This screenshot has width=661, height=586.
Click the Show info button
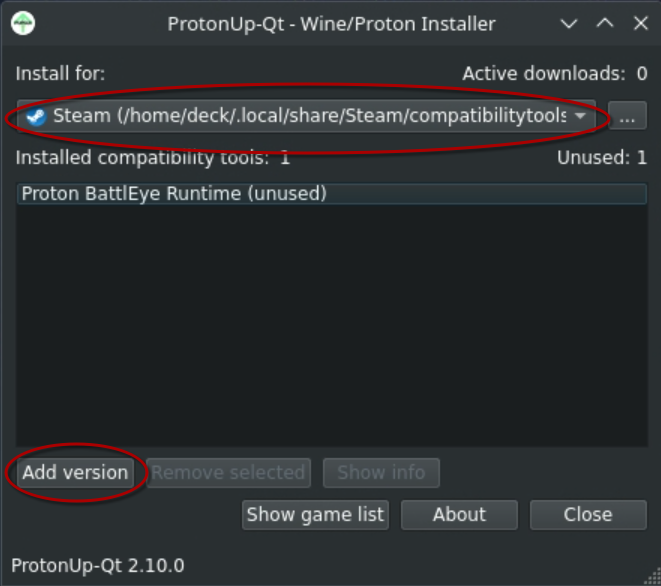coord(381,472)
